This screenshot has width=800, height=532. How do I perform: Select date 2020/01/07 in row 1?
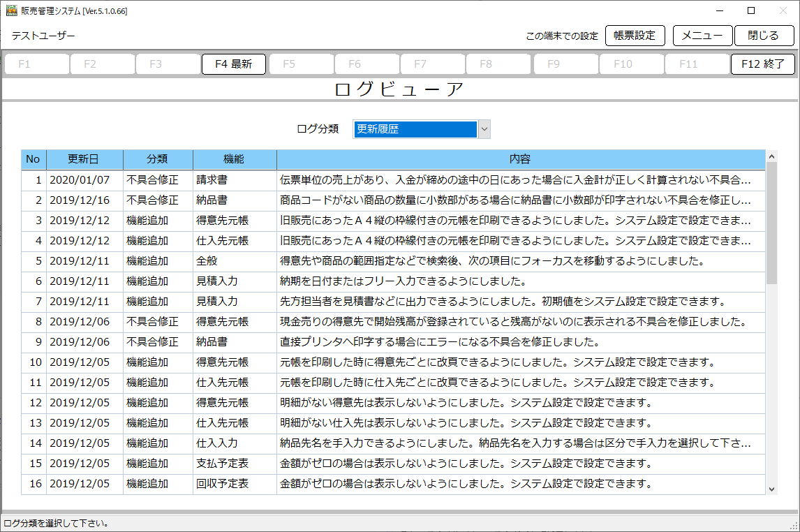click(84, 180)
